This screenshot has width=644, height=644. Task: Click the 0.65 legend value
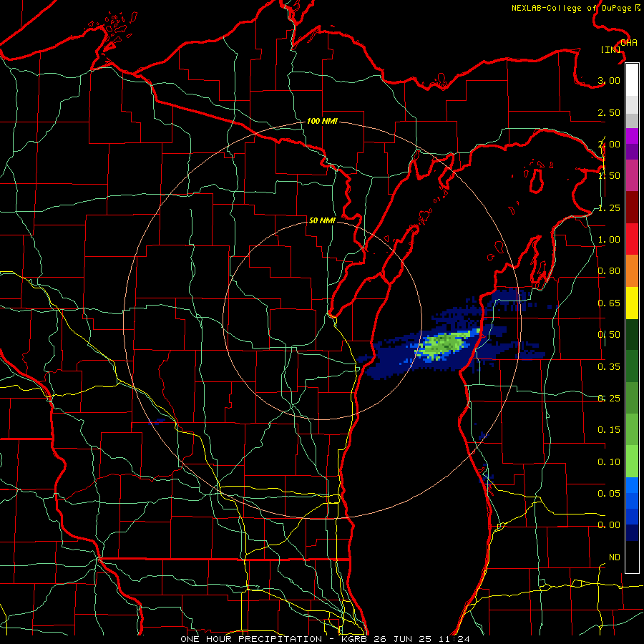pyautogui.click(x=609, y=303)
